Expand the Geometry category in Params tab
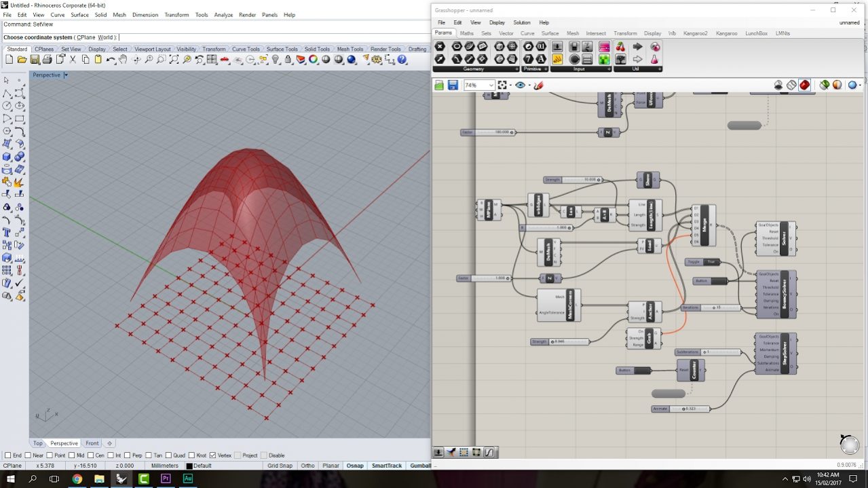 (x=472, y=69)
